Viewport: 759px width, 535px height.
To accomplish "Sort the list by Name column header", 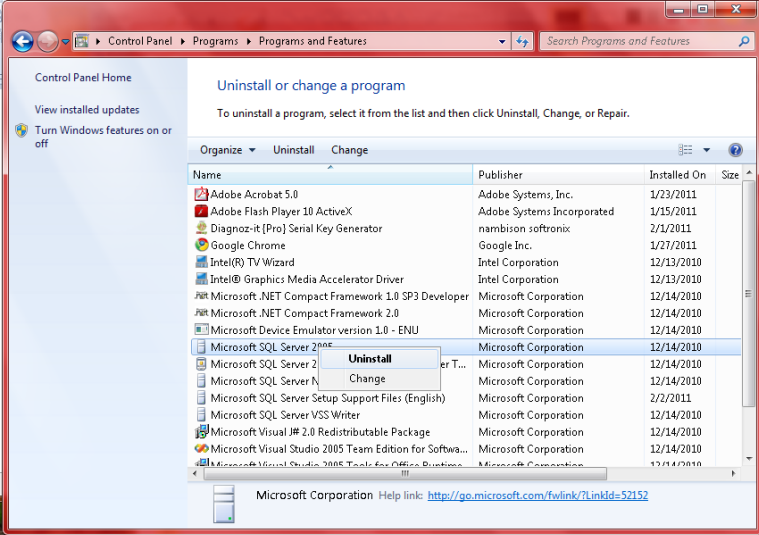I will (x=330, y=175).
